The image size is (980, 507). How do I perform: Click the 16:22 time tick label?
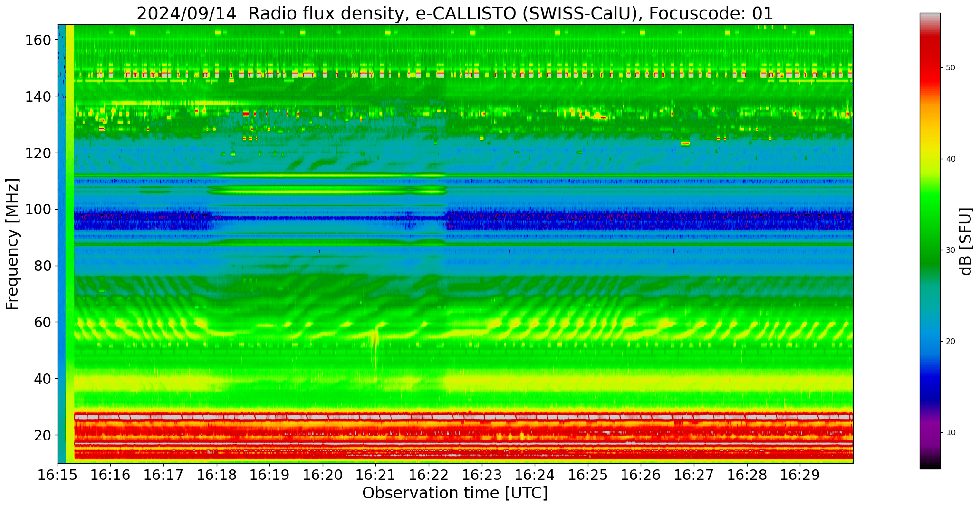coord(429,475)
